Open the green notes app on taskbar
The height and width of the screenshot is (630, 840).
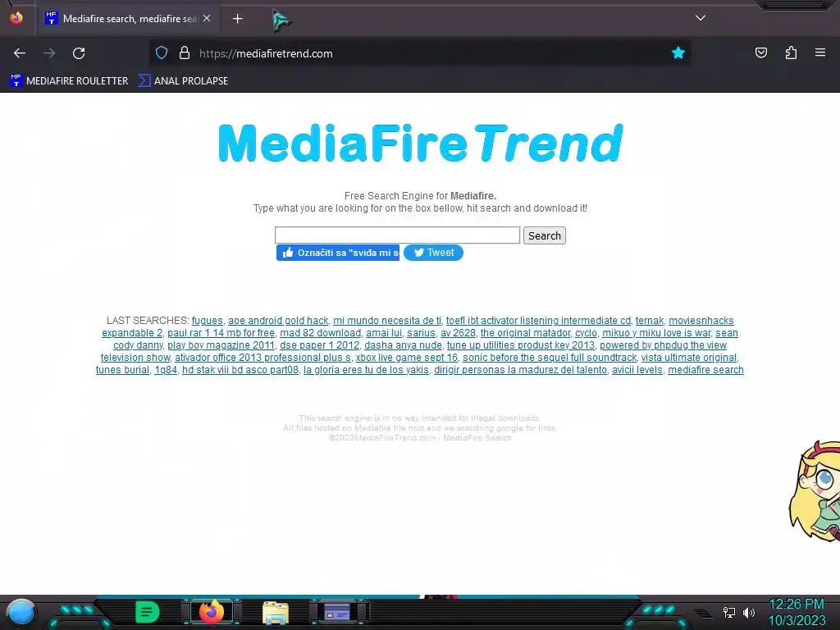pos(148,612)
